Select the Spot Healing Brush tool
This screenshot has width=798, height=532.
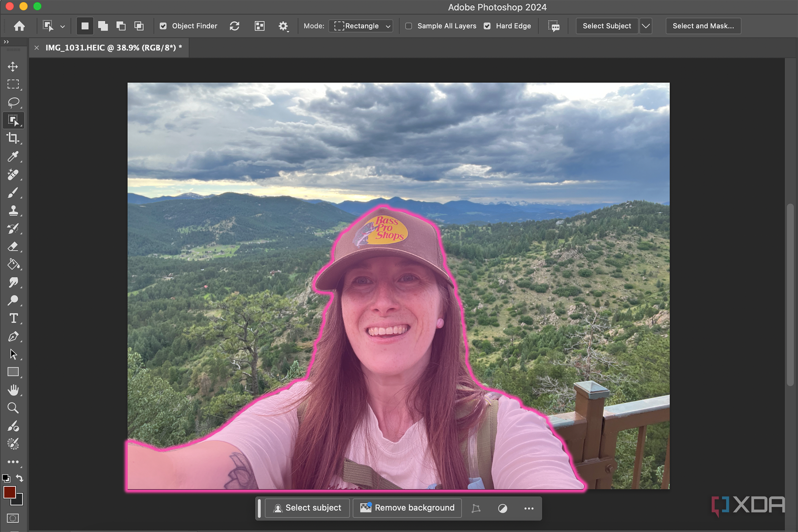coord(13,174)
